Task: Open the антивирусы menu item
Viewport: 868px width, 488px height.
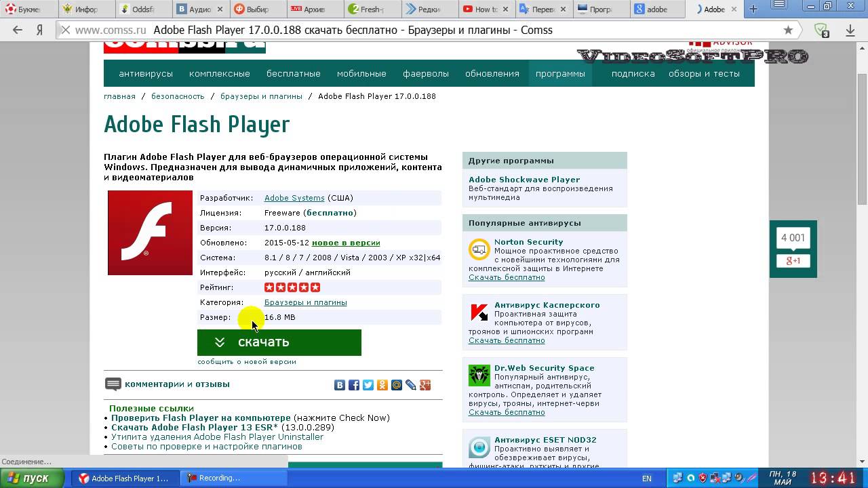Action: [x=146, y=73]
